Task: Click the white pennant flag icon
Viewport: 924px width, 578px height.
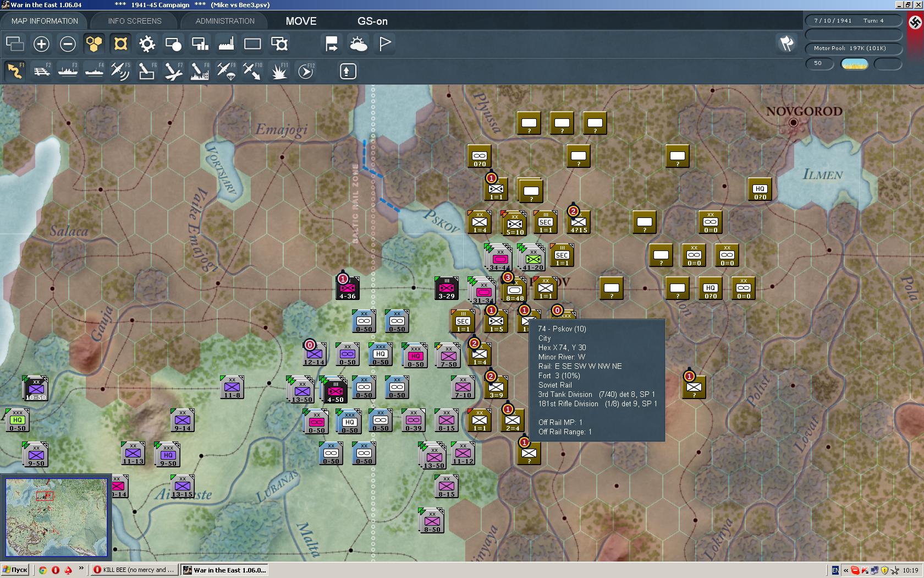Action: point(385,43)
